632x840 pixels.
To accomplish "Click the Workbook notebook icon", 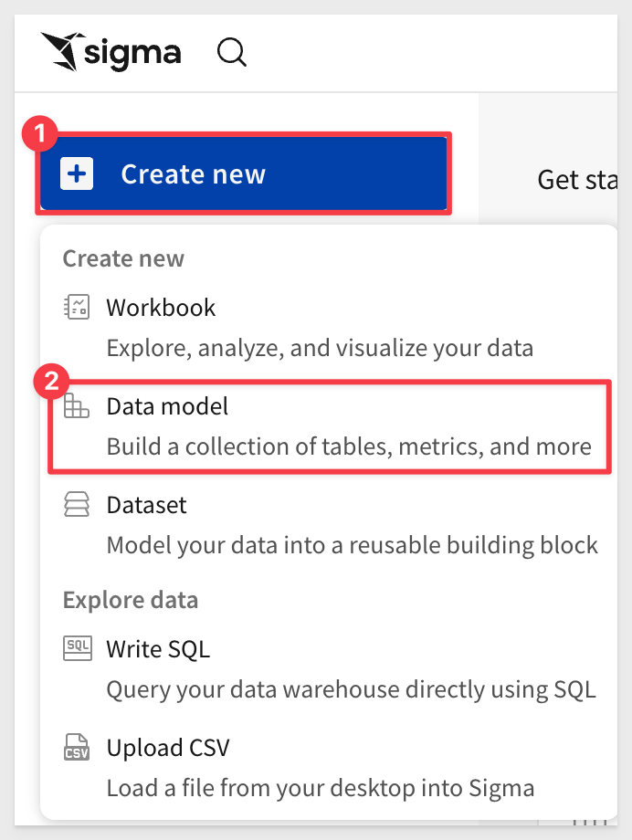I will coord(77,308).
